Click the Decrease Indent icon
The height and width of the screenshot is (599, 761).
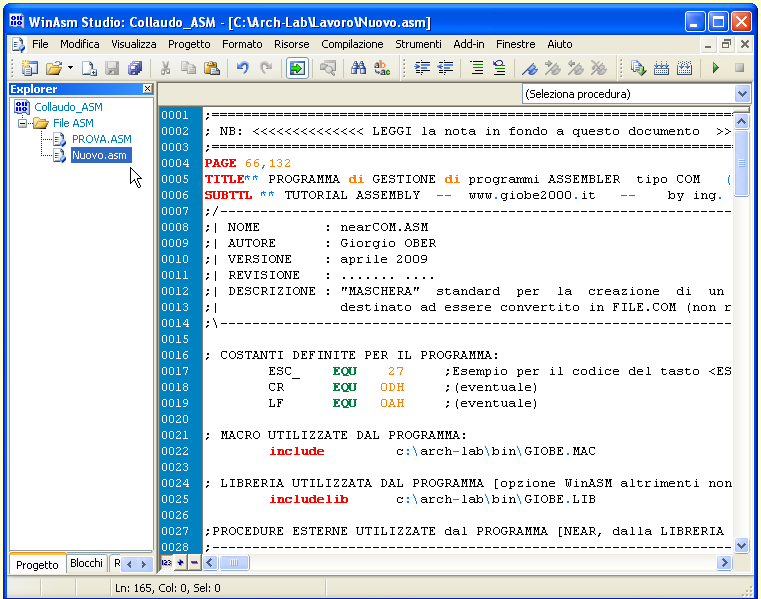(446, 68)
